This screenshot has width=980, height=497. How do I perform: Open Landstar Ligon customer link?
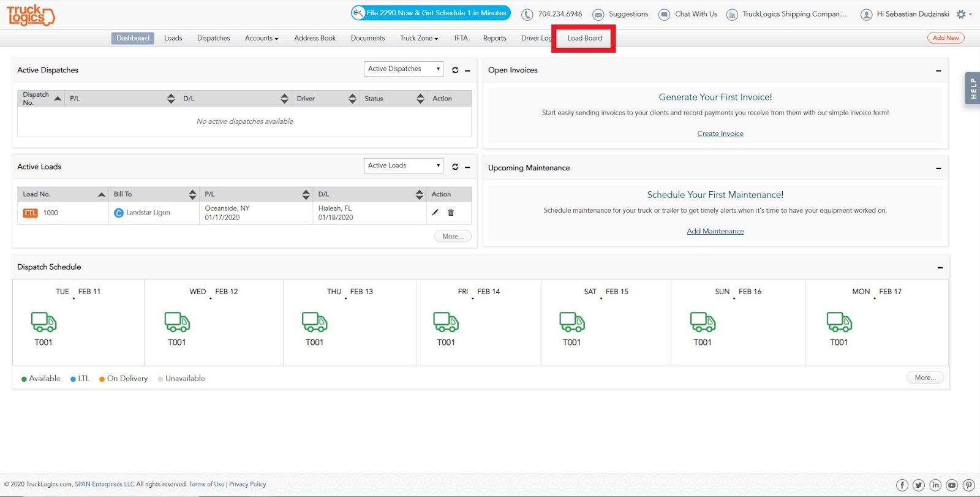click(148, 213)
